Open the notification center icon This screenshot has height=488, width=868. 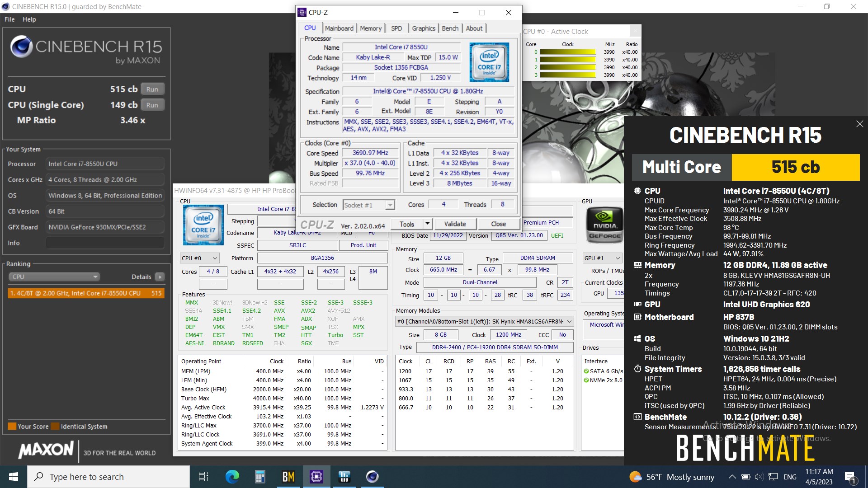[850, 477]
